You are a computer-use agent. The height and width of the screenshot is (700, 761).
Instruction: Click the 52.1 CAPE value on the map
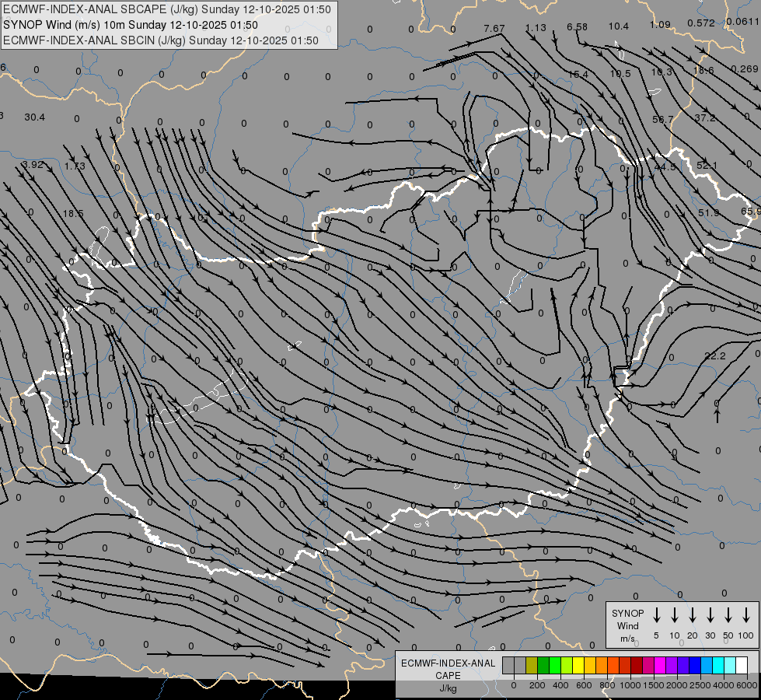[x=707, y=166]
